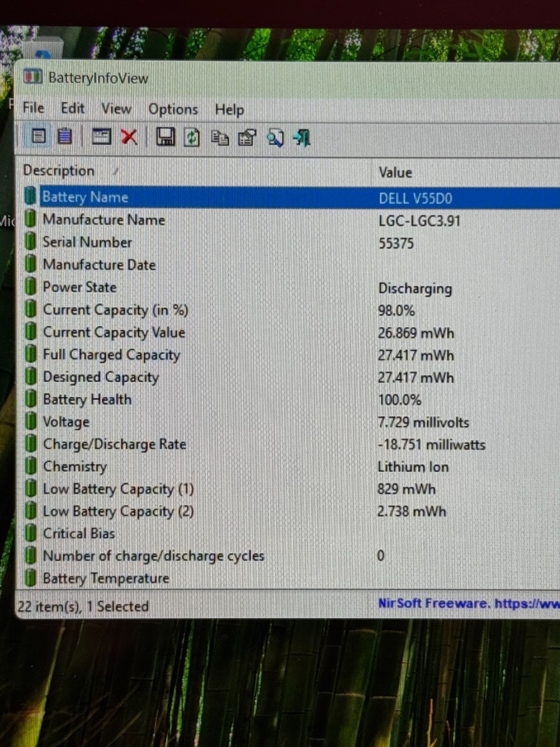Switch to Battery Log view icon
The width and height of the screenshot is (560, 747).
pyautogui.click(x=65, y=136)
